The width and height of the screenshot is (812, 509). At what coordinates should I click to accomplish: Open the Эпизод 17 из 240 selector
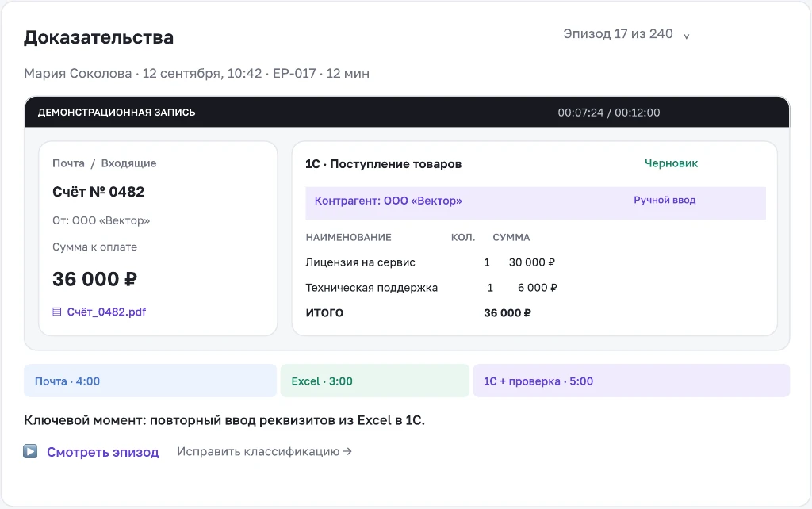pos(626,34)
